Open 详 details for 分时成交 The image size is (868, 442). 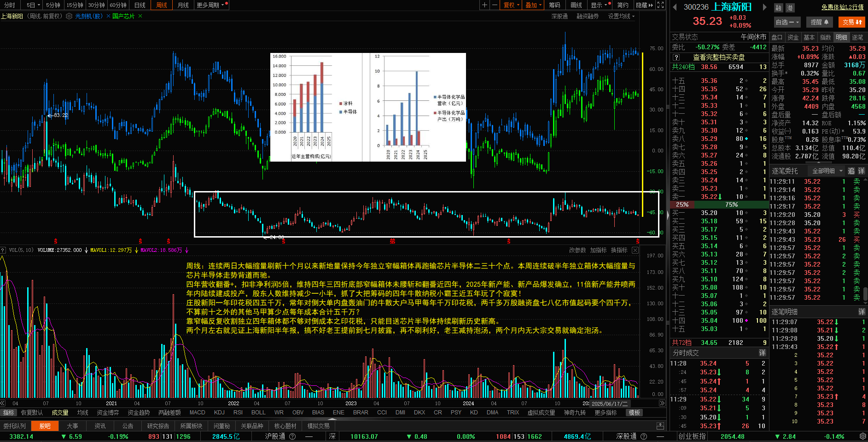coord(762,353)
